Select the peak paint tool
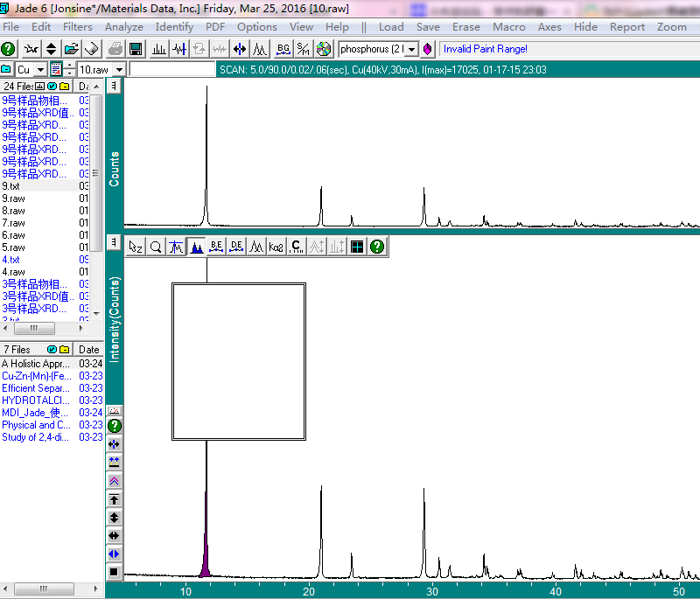Image resolution: width=700 pixels, height=599 pixels. pyautogui.click(x=196, y=247)
